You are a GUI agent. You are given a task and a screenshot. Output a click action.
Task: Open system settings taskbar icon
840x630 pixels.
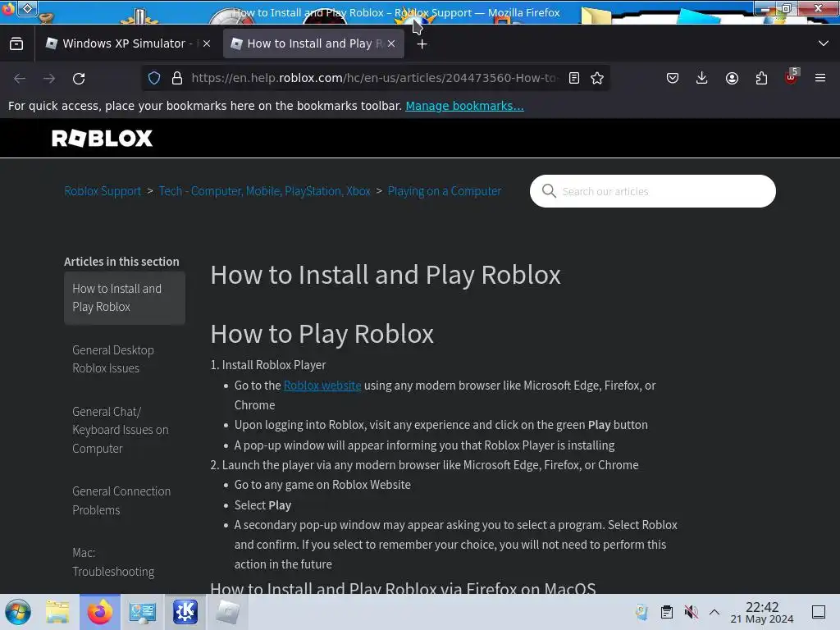(x=143, y=612)
